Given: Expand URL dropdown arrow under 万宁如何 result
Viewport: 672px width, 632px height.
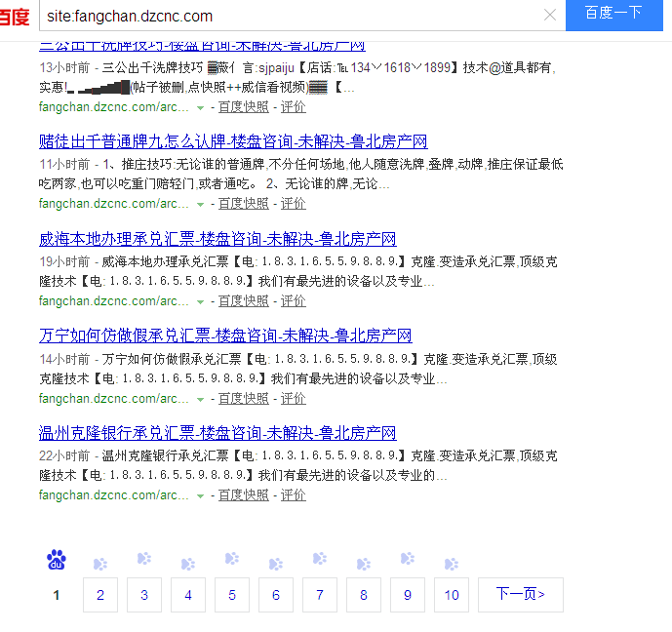Looking at the screenshot, I should pos(200,399).
